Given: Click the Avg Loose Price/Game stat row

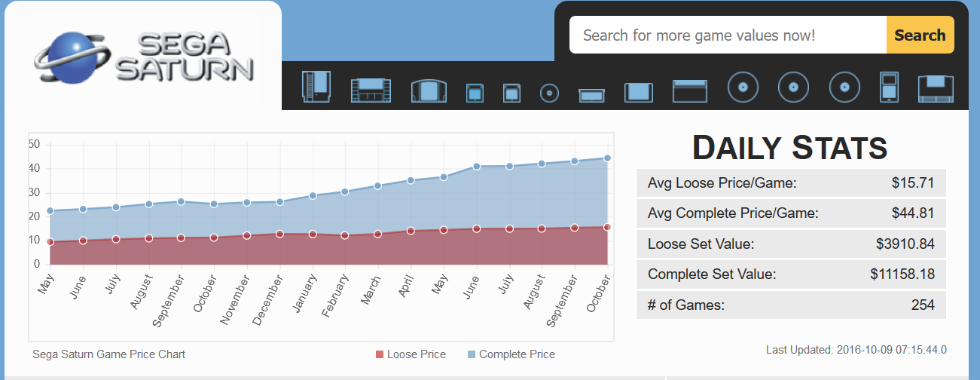Looking at the screenshot, I should [791, 182].
